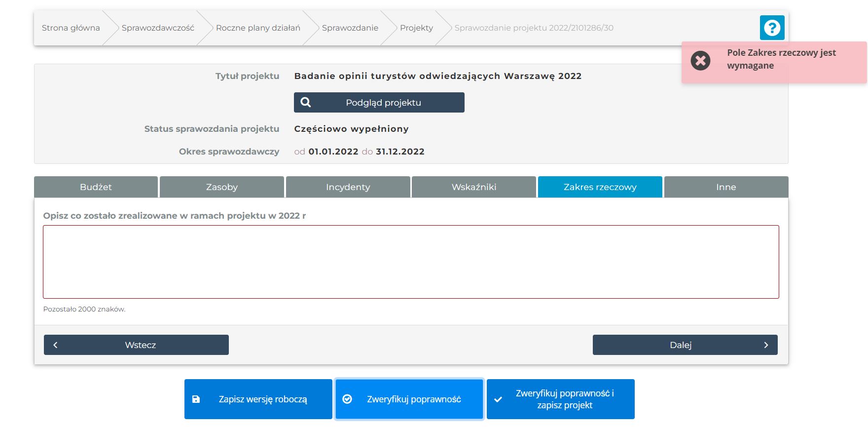Click the right chevron on Dalej
This screenshot has width=868, height=429.
pos(766,345)
